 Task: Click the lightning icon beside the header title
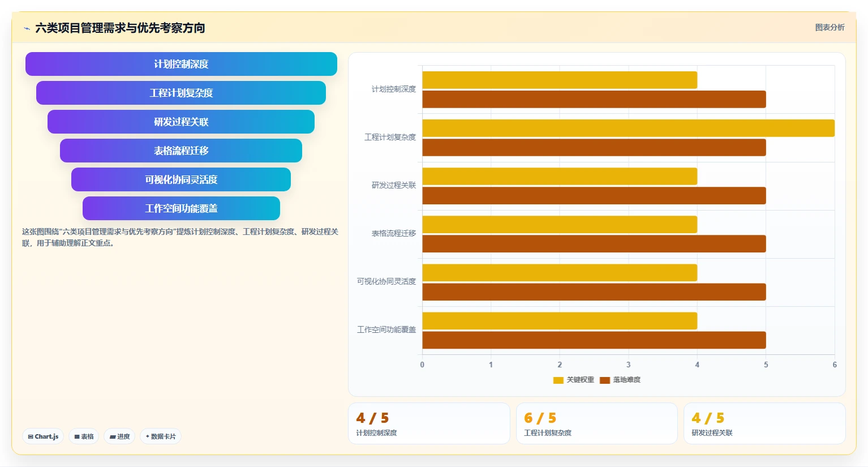click(27, 28)
